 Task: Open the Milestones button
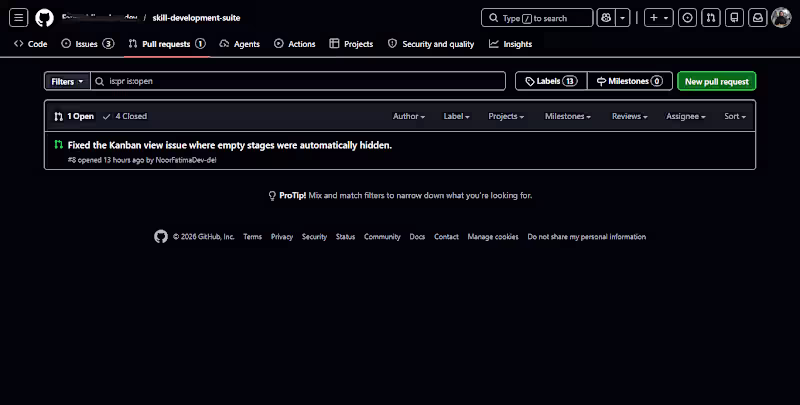[630, 81]
